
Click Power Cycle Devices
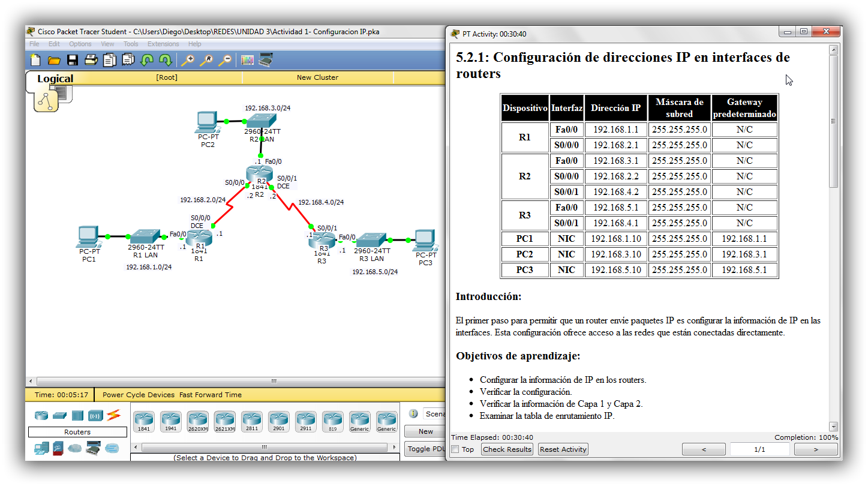[x=139, y=394]
